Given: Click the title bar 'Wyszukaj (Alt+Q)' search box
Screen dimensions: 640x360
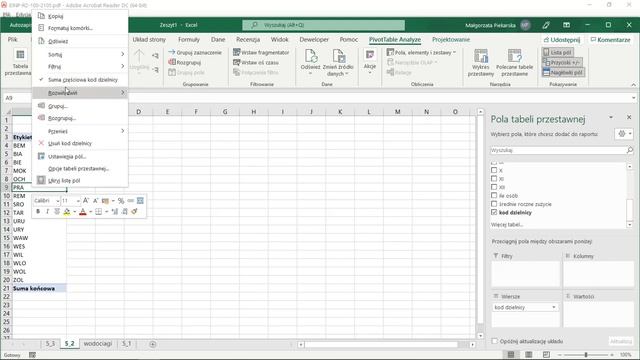Looking at the screenshot, I should click(x=324, y=25).
